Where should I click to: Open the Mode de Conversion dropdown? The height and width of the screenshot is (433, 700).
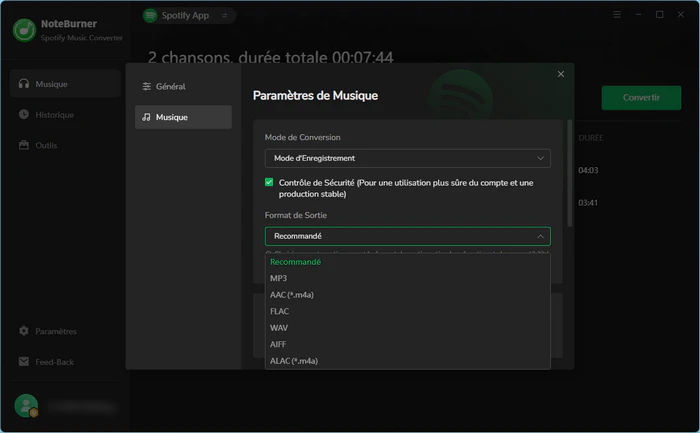click(x=408, y=158)
